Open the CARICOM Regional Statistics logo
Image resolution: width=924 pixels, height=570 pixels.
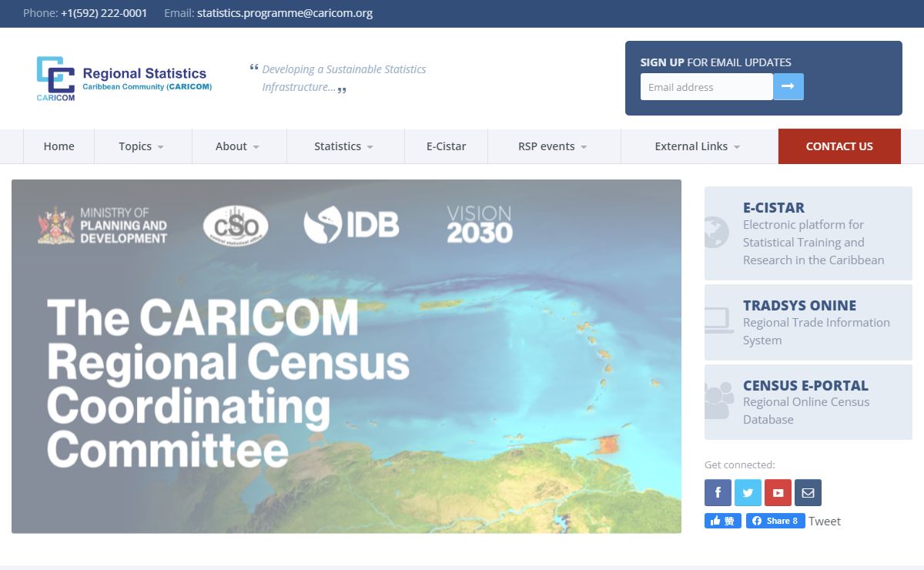[124, 79]
